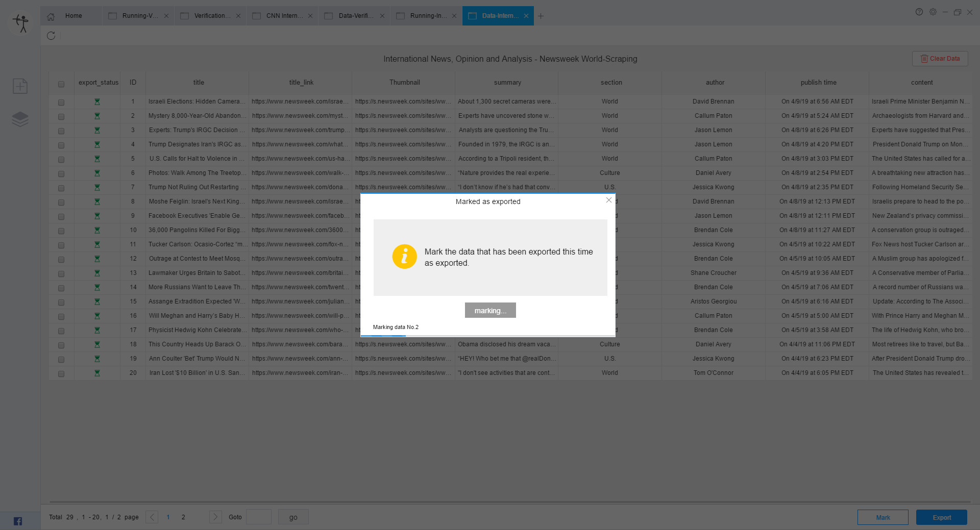Click the Mark button
This screenshot has height=530, width=980.
[883, 517]
